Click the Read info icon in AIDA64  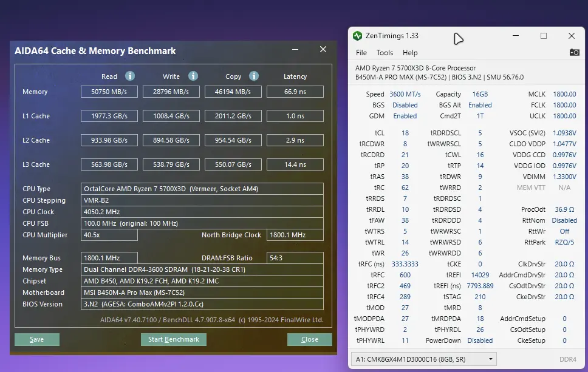pos(130,76)
